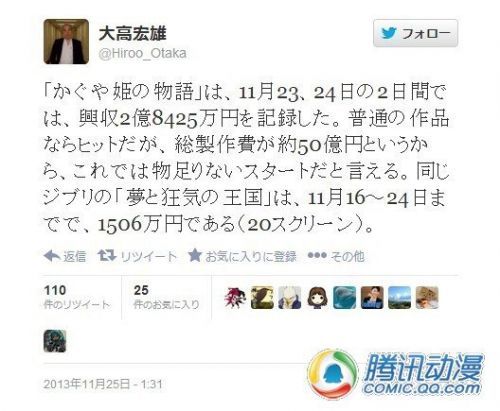Open brown-haired girl avatar

pyautogui.click(x=317, y=297)
